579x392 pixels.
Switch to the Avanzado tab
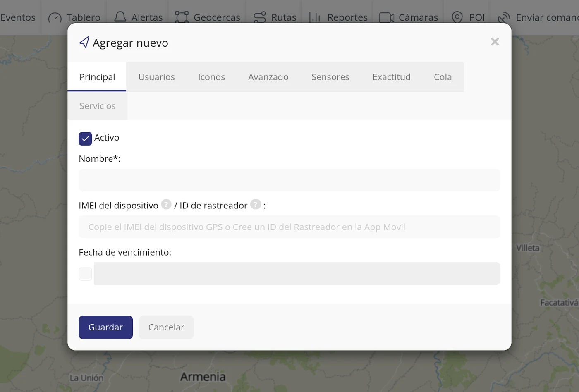pos(268,77)
